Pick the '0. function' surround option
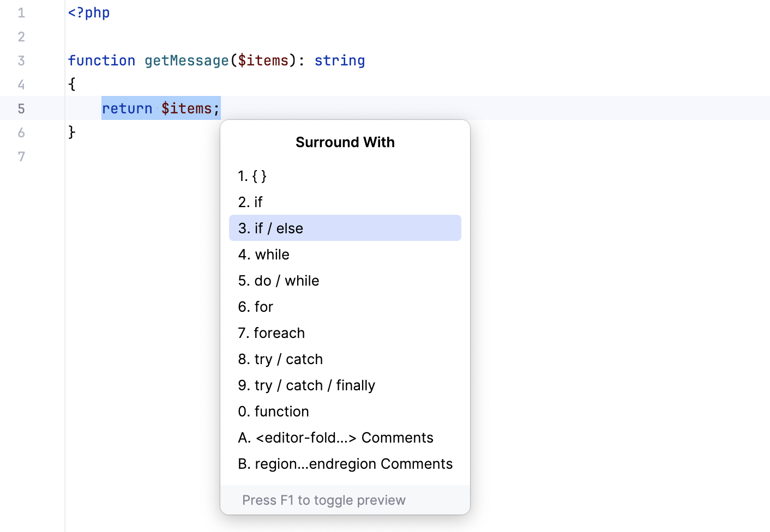 274,412
